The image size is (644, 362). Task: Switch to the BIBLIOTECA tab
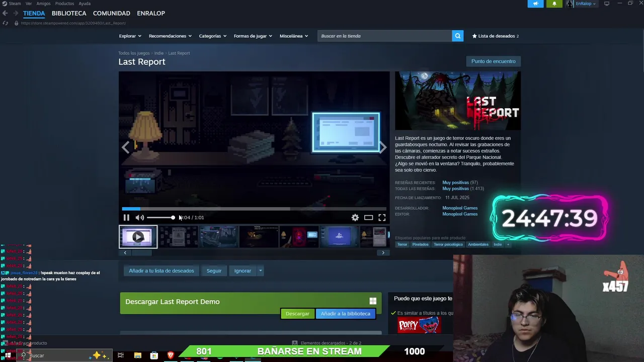pyautogui.click(x=69, y=13)
